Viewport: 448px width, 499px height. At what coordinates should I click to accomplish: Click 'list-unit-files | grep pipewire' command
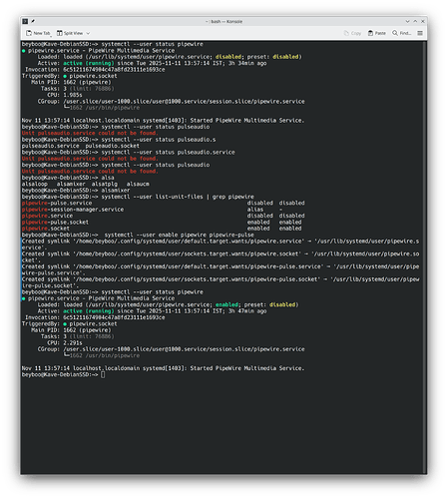pyautogui.click(x=205, y=197)
